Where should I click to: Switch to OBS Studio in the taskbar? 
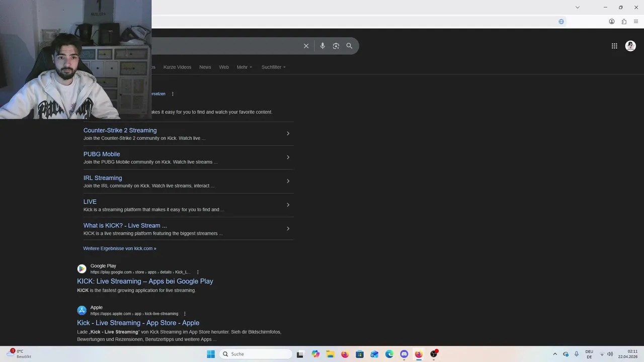[x=434, y=354]
